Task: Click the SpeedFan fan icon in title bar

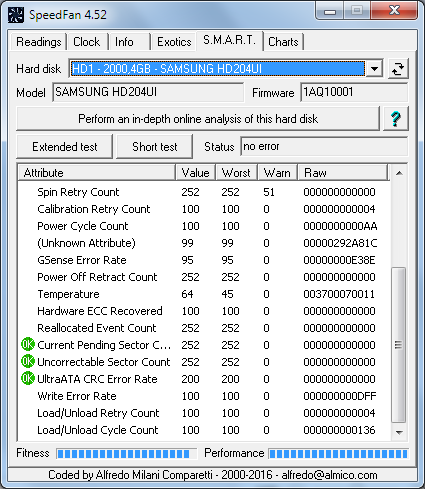Action: tap(16, 15)
